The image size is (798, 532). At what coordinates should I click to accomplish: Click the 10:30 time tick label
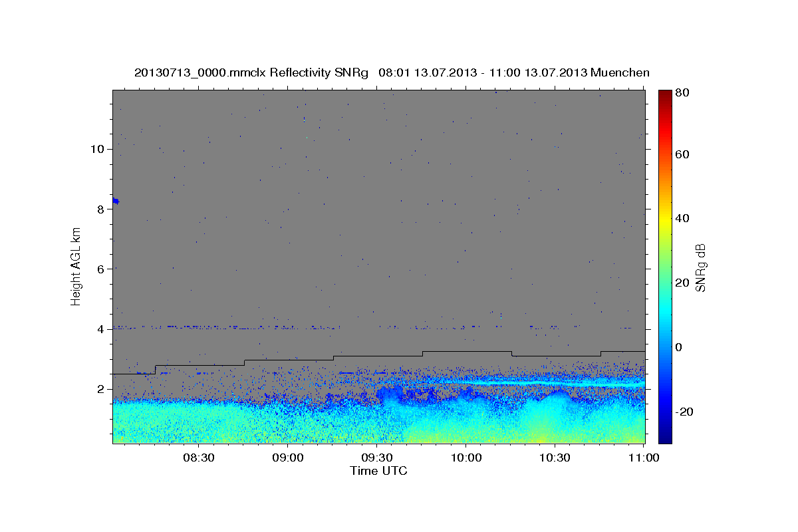tap(556, 458)
